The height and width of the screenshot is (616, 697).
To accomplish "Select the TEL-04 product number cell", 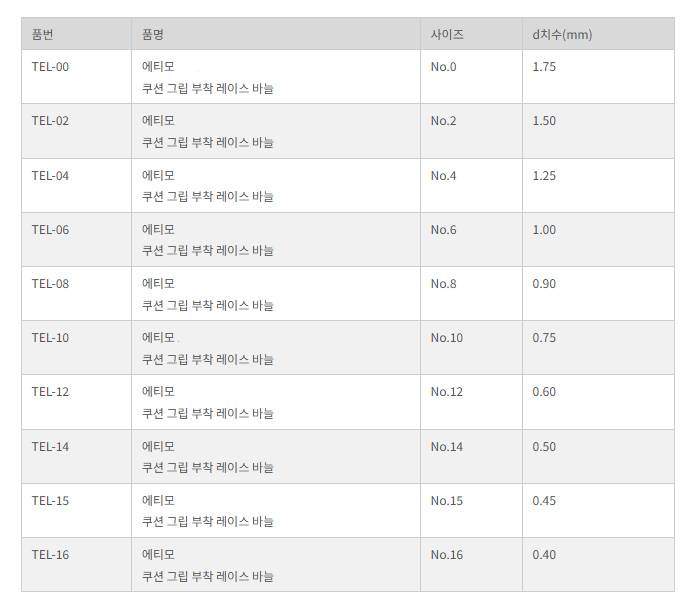I will tap(76, 185).
